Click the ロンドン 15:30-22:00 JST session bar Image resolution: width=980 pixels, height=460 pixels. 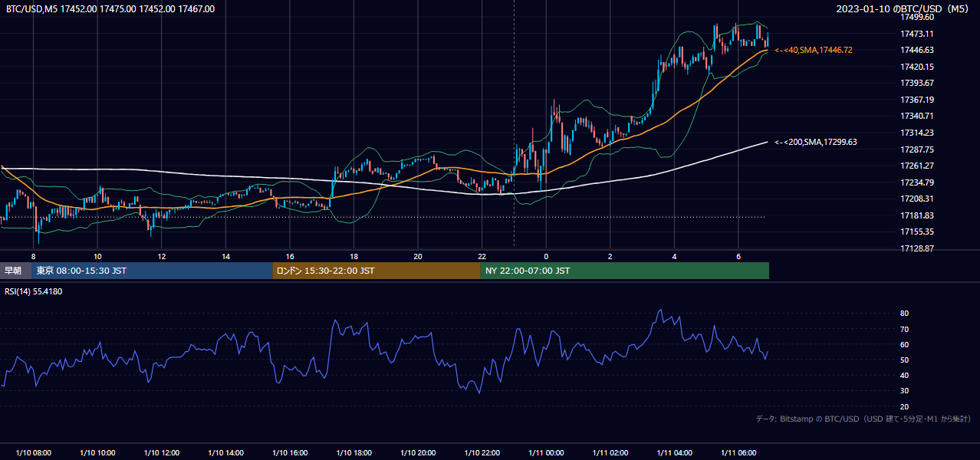point(377,271)
